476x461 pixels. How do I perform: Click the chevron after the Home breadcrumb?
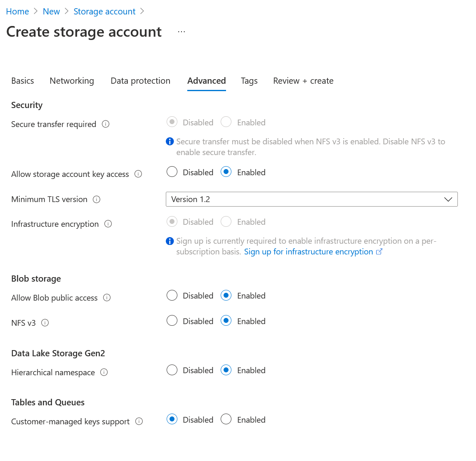tap(35, 11)
